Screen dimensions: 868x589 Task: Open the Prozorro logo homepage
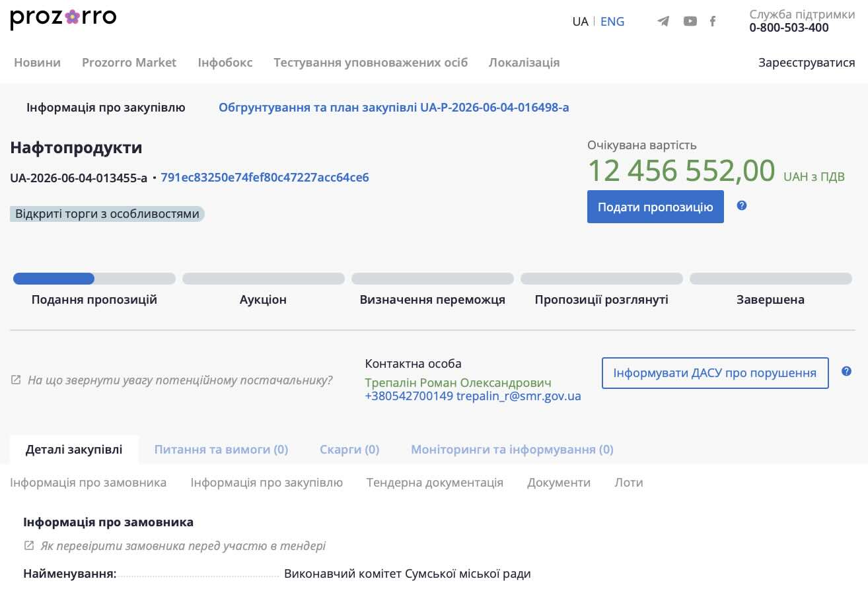[63, 18]
